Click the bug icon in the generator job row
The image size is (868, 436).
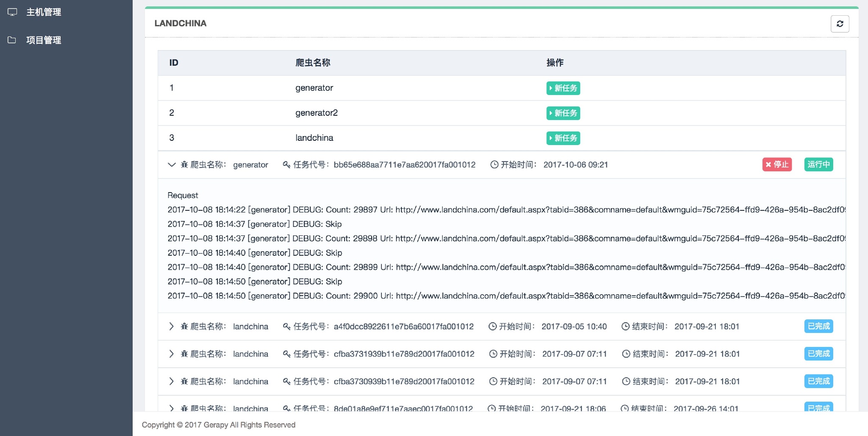184,165
